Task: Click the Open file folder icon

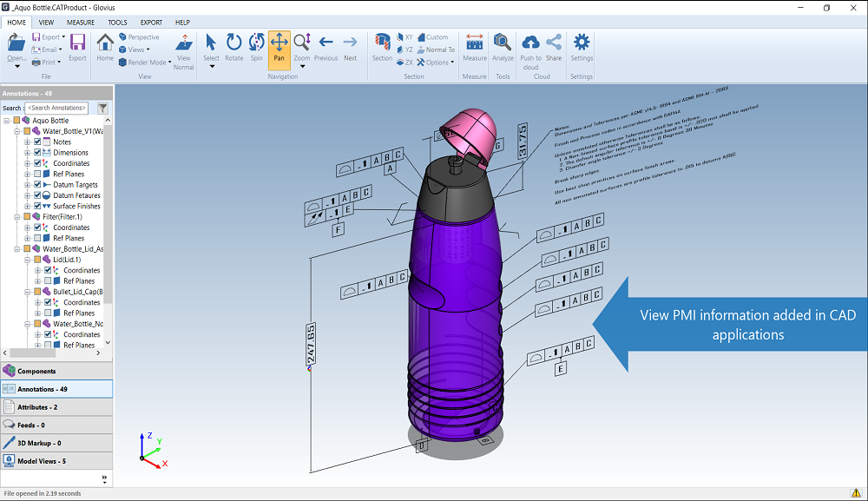Action: coord(16,43)
